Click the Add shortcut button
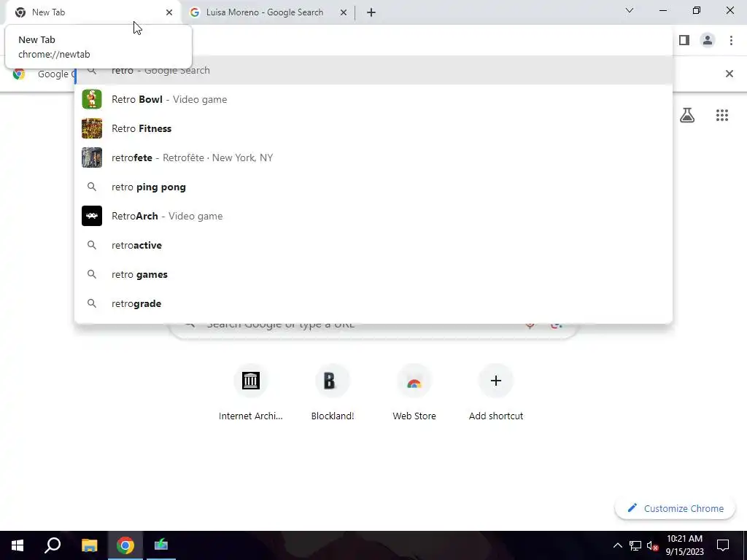 (x=496, y=393)
